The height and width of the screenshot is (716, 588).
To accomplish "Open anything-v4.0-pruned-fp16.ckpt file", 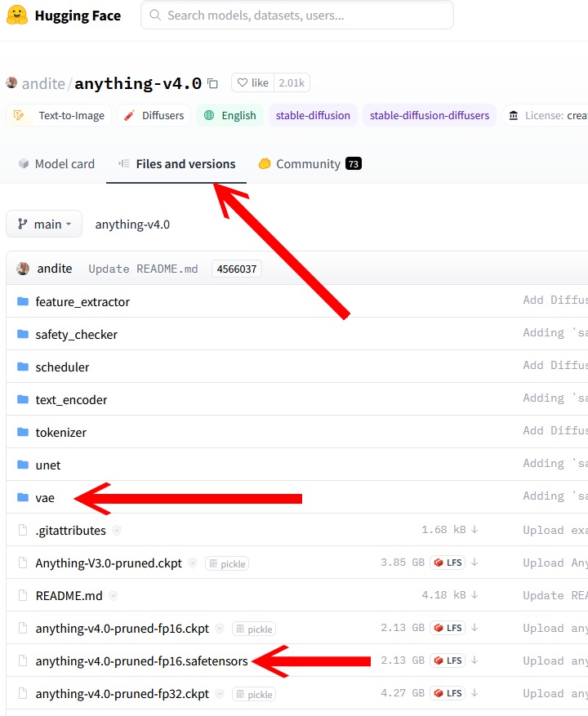I will [122, 629].
